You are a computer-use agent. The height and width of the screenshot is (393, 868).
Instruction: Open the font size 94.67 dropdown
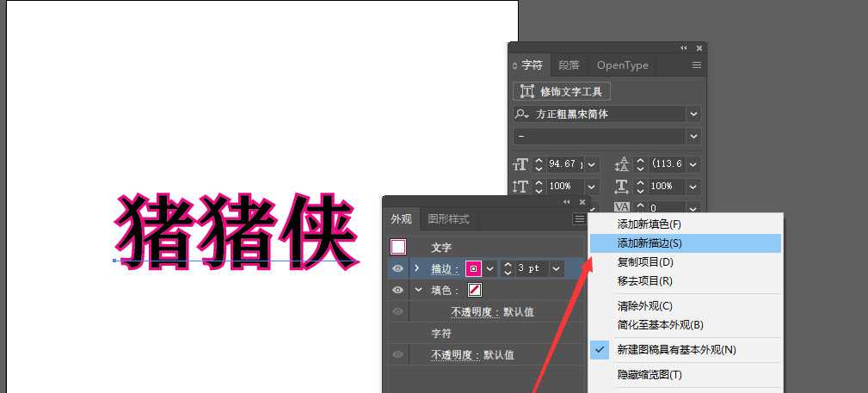592,164
